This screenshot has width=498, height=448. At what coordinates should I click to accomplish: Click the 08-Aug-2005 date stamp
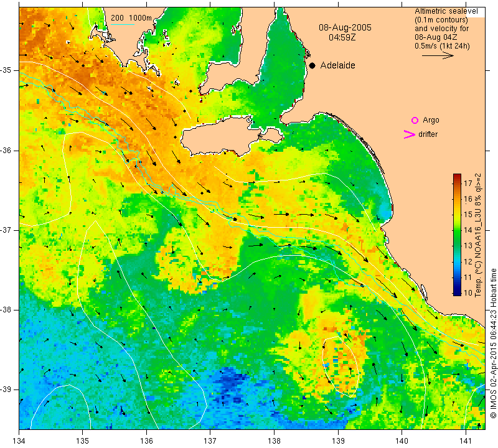coord(345,27)
